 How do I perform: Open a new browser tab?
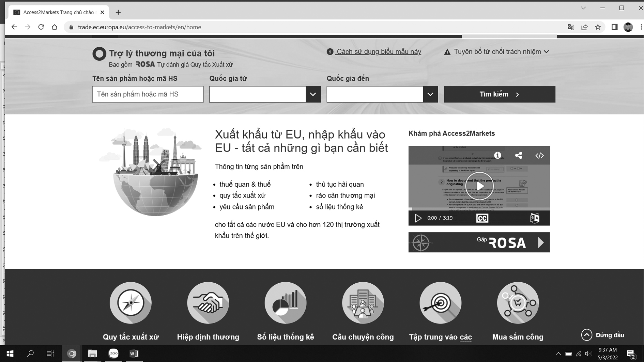tap(118, 12)
